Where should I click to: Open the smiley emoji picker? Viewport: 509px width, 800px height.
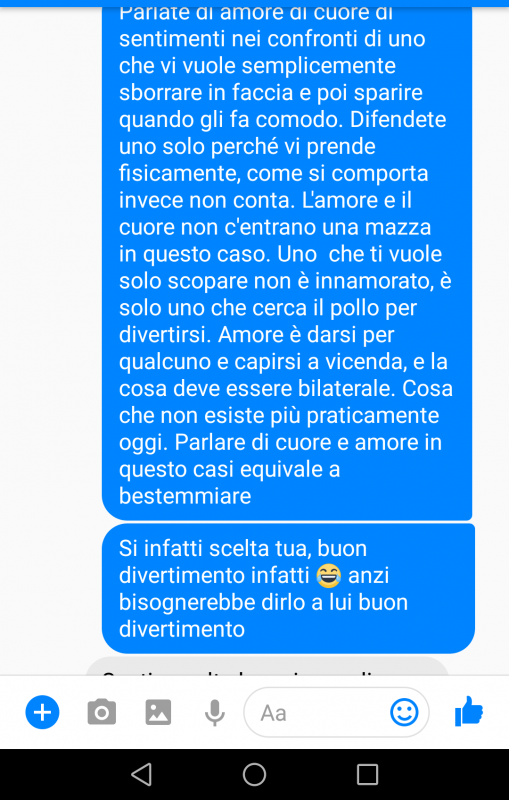tap(404, 712)
